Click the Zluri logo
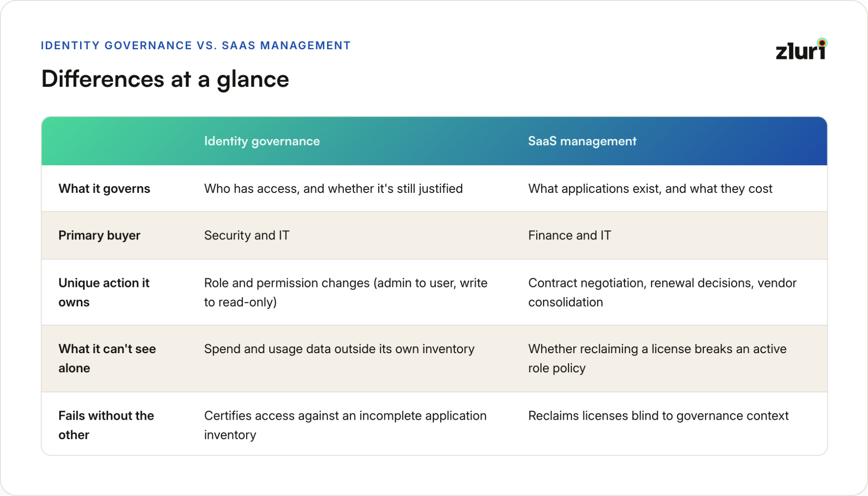This screenshot has width=868, height=496. 801,49
